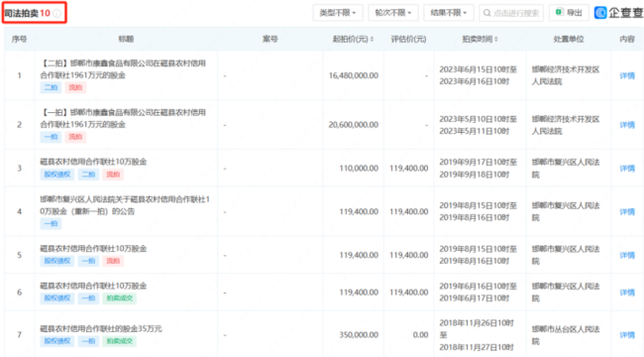Viewport: 644px width, 357px height.
Task: Open 详情 for row 3
Action: (x=627, y=169)
